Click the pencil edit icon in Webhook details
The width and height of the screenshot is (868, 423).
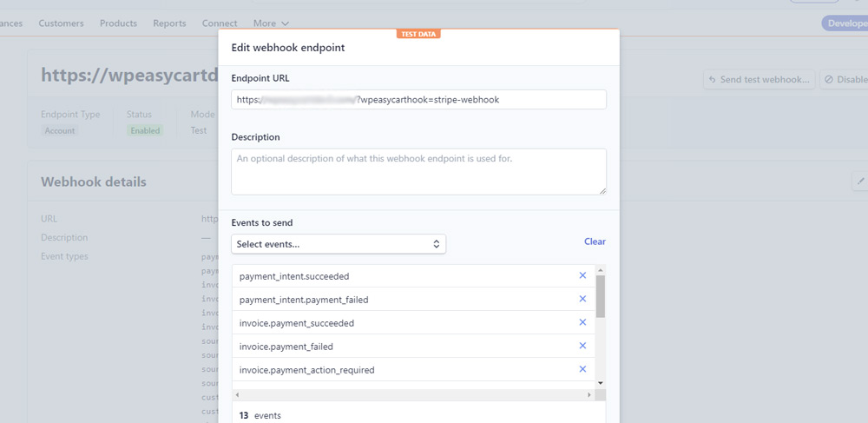click(x=860, y=181)
